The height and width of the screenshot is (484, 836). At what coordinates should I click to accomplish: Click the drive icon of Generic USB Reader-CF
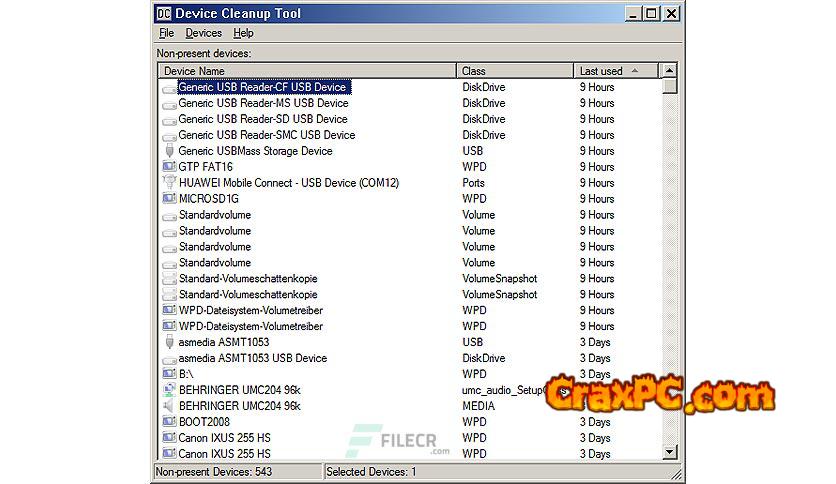(169, 88)
